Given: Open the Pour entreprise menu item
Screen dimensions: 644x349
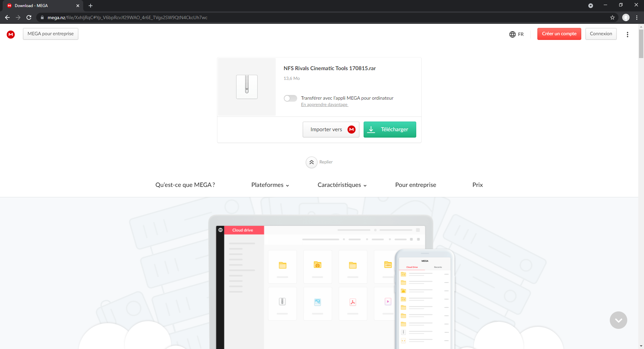Looking at the screenshot, I should (x=416, y=185).
